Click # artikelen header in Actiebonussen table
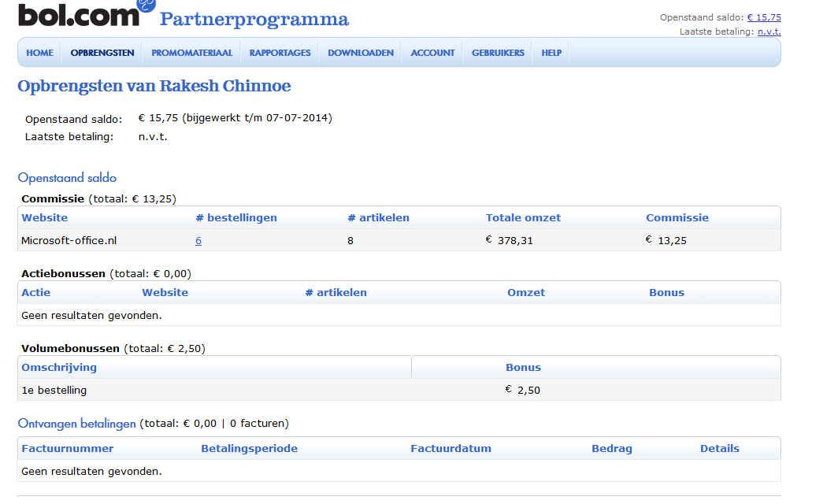Screen dimensions: 838x504 click(x=336, y=292)
